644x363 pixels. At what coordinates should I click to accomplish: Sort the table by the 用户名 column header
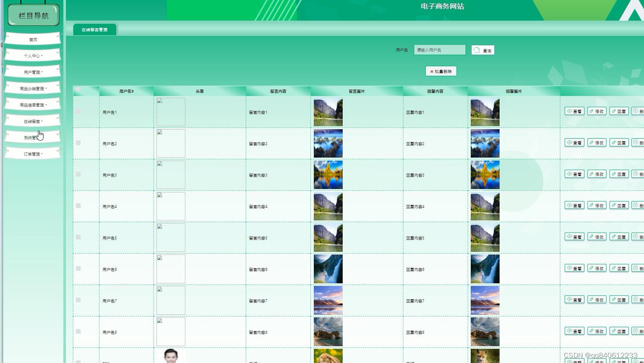coord(126,91)
